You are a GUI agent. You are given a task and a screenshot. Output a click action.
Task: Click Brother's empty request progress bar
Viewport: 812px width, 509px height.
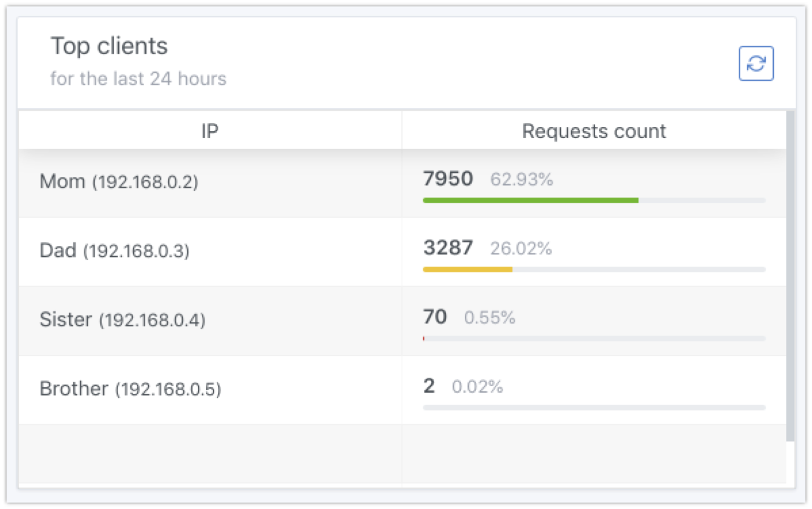coord(594,408)
